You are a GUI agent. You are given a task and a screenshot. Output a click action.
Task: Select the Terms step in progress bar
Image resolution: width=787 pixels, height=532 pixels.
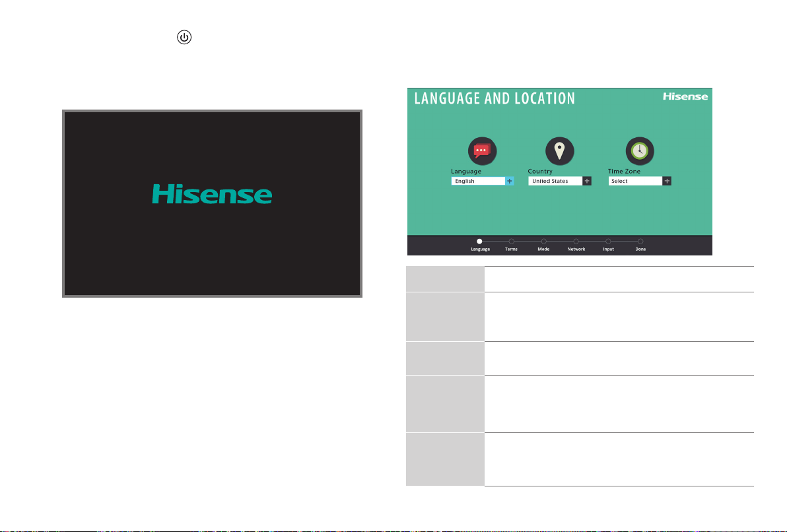coord(511,245)
